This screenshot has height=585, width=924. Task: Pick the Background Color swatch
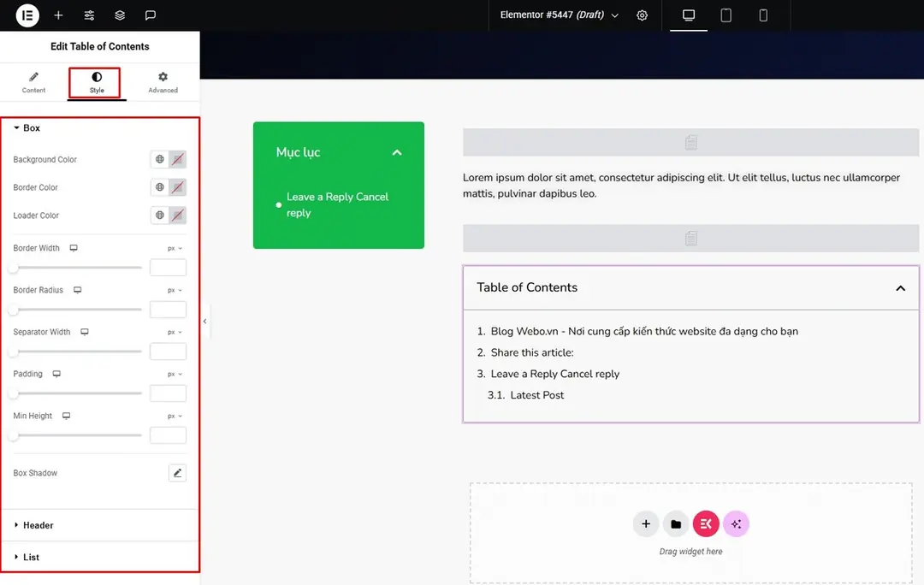[x=177, y=159]
